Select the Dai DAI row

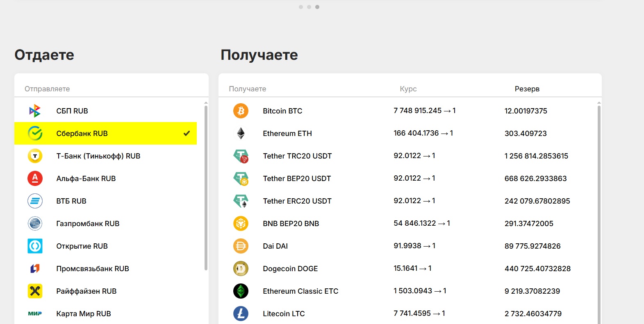point(275,246)
